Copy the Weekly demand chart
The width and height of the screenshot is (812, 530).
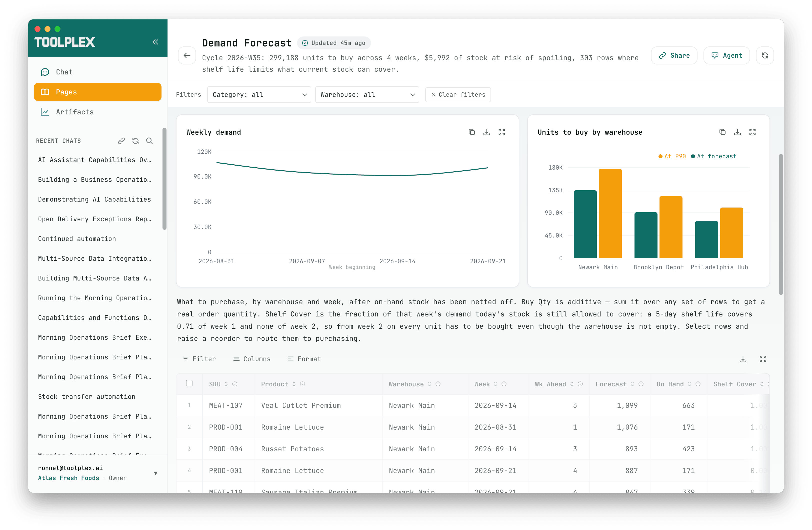tap(471, 132)
